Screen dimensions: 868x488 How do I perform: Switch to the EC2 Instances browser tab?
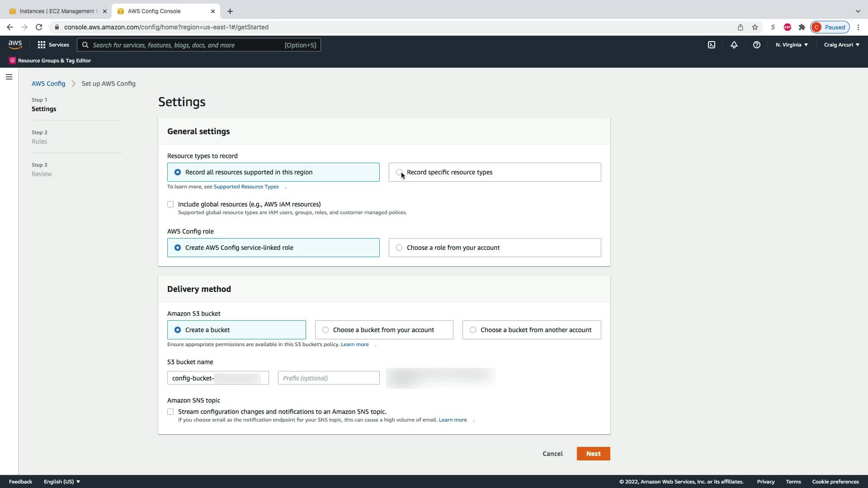(57, 11)
